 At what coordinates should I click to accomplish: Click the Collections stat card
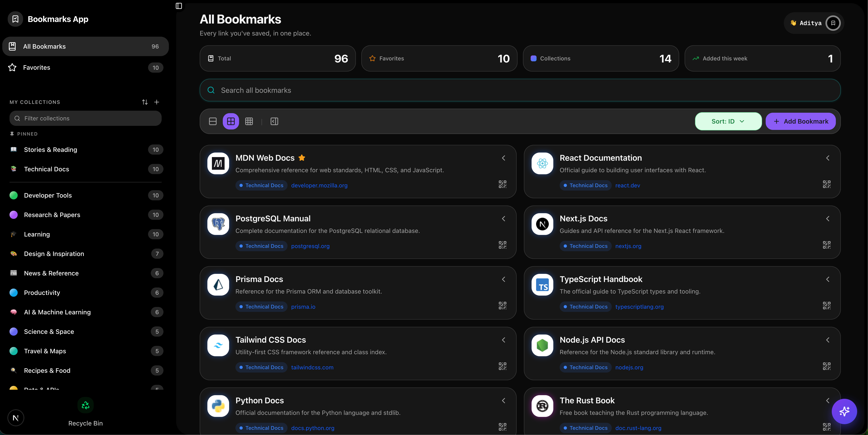[x=601, y=58]
